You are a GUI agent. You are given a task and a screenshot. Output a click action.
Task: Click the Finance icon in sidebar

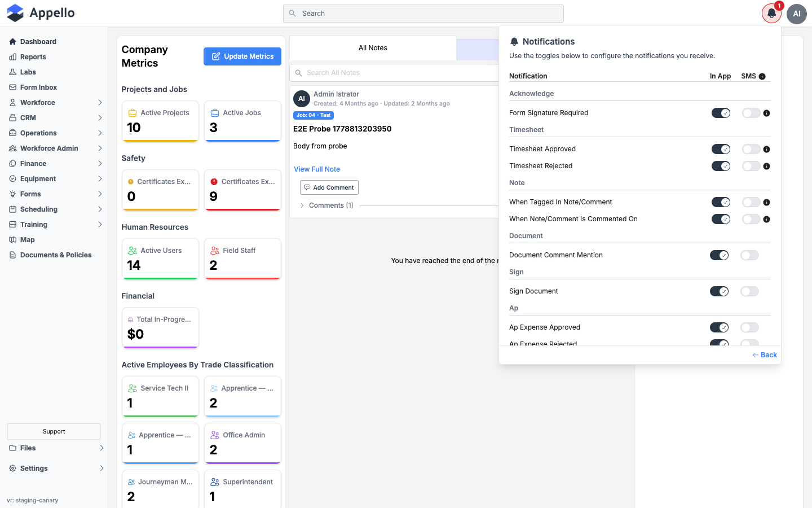tap(12, 164)
